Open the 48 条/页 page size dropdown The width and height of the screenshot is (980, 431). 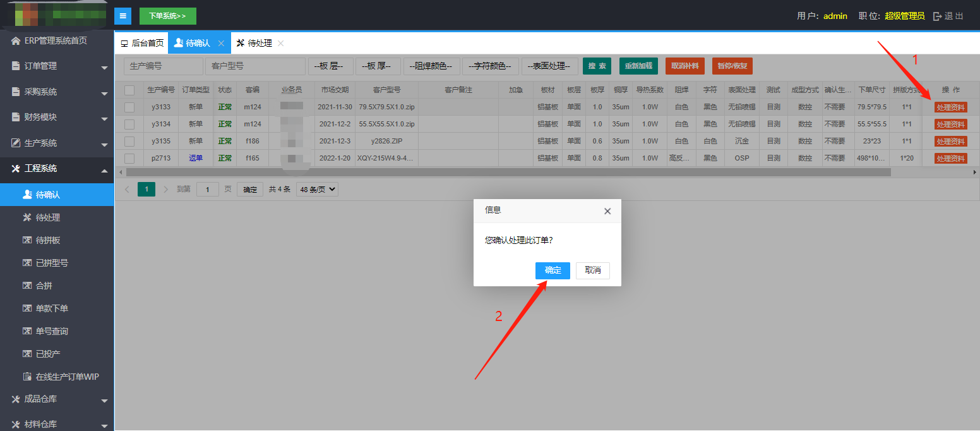point(317,189)
